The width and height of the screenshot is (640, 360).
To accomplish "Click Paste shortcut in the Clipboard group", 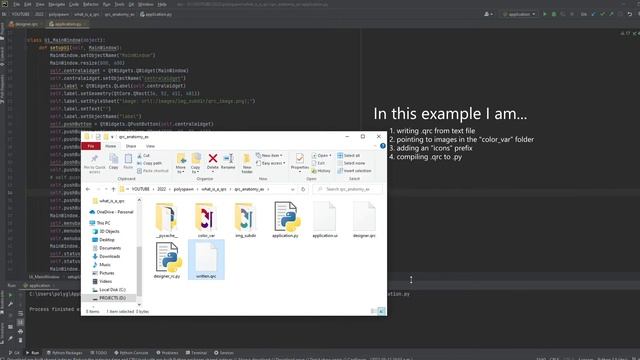I will [x=153, y=171].
